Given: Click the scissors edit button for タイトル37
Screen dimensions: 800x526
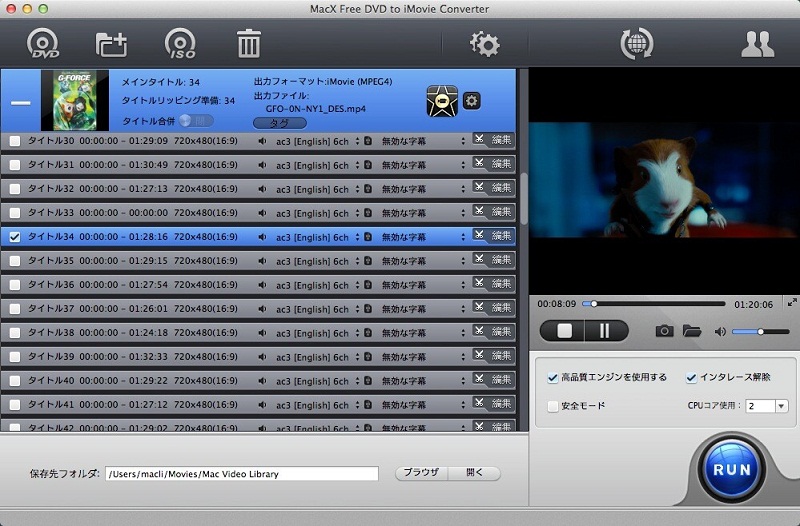Looking at the screenshot, I should point(493,308).
